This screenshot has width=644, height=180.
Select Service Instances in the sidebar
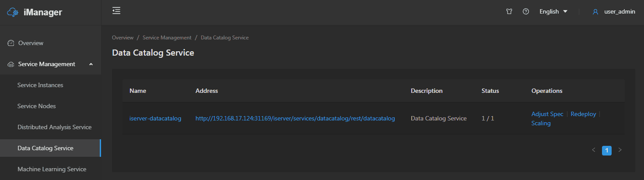click(40, 85)
